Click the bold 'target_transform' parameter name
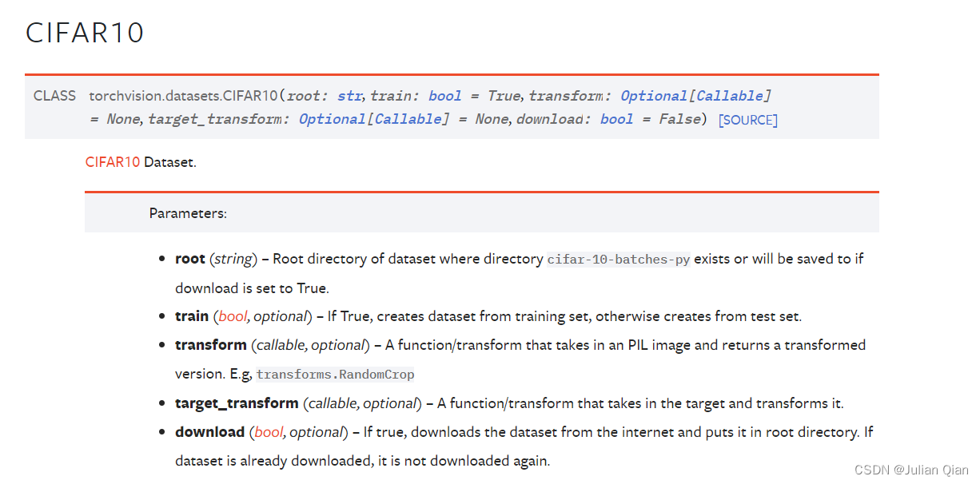Screen dimensions: 980x484 point(237,403)
